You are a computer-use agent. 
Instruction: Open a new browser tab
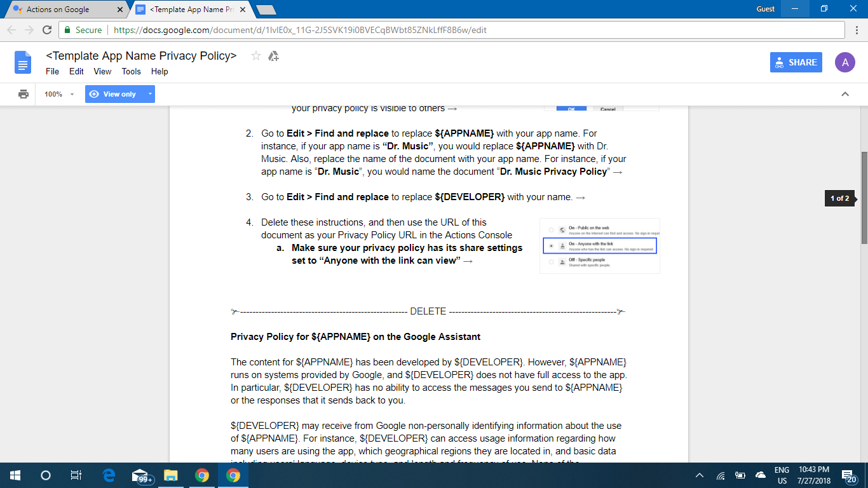click(x=266, y=10)
